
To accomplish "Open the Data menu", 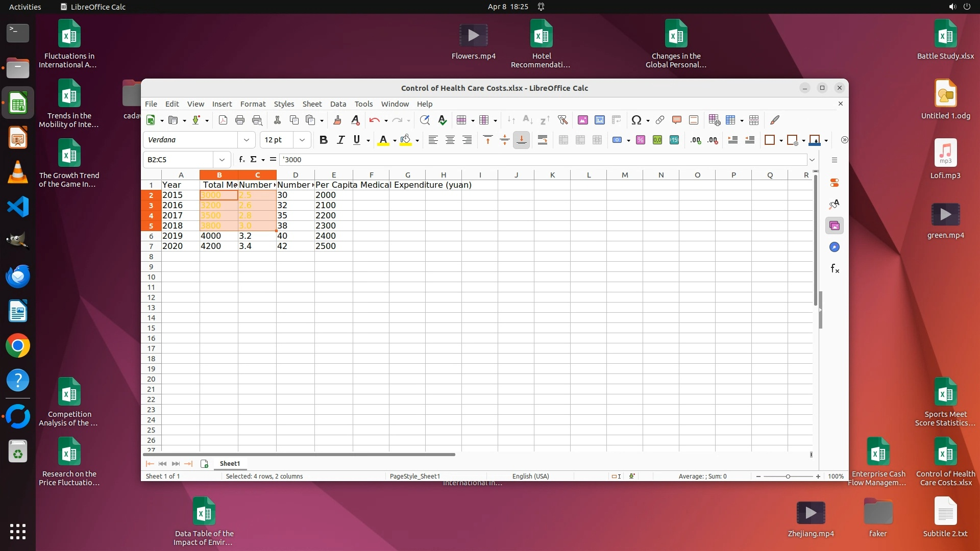I will point(337,104).
